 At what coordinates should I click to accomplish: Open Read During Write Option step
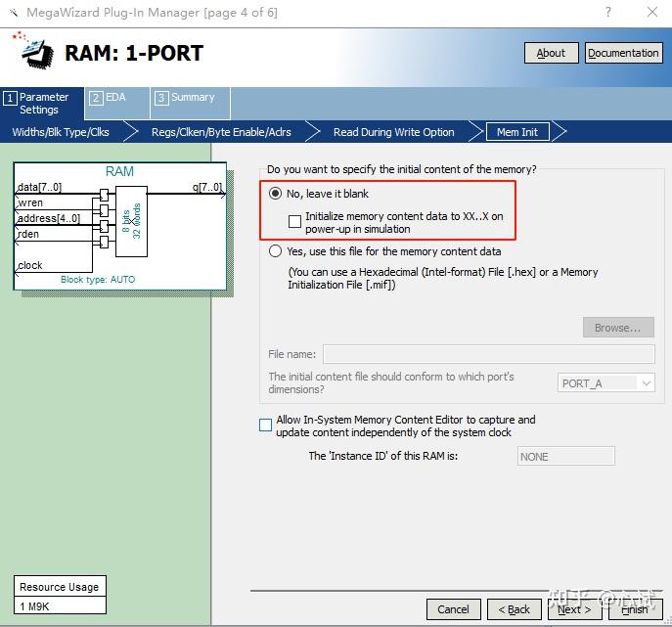pos(393,132)
